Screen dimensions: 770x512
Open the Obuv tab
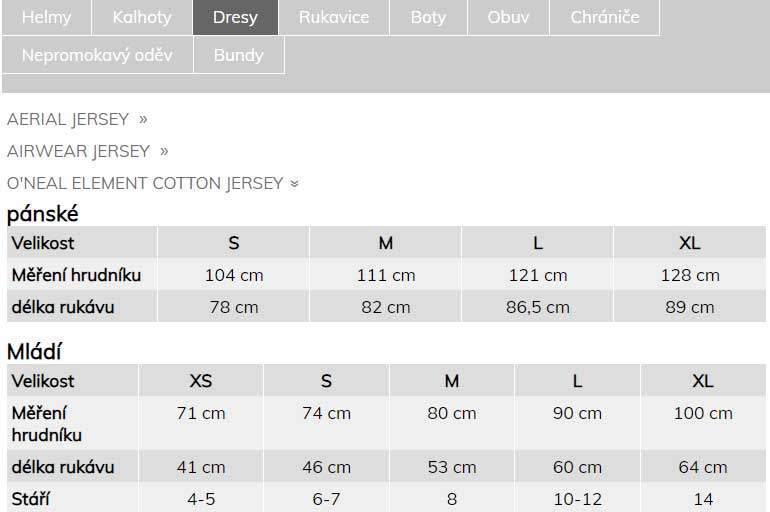click(x=508, y=17)
